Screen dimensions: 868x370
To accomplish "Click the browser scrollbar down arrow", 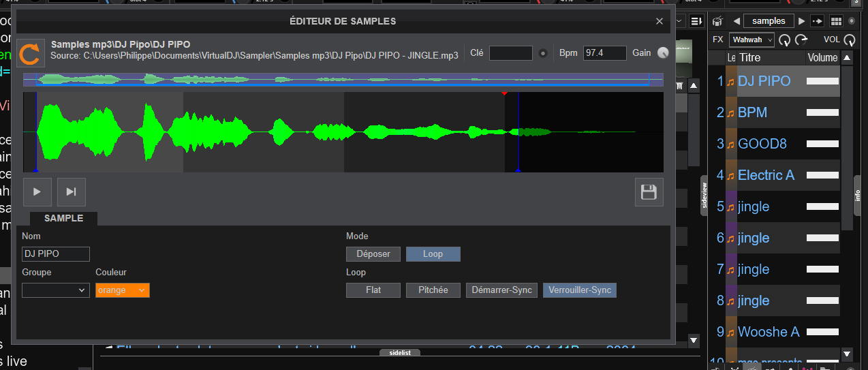I will click(694, 339).
